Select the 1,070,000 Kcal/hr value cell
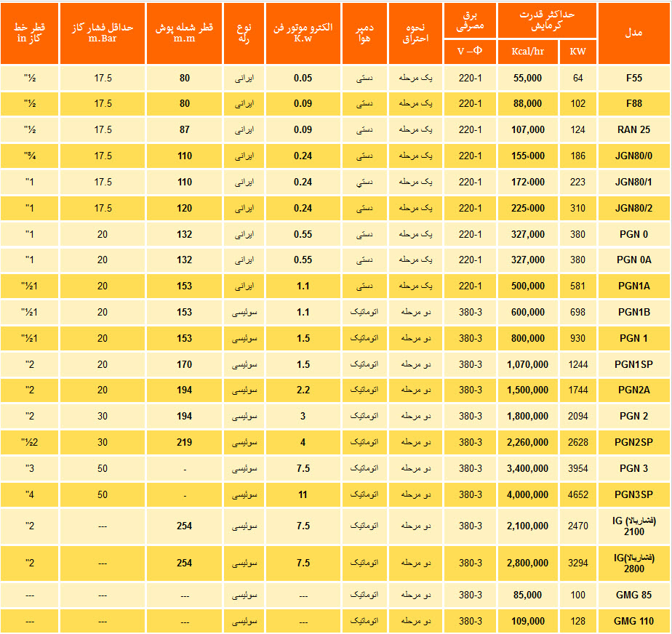Viewport: 672px width, 634px height. tap(527, 364)
